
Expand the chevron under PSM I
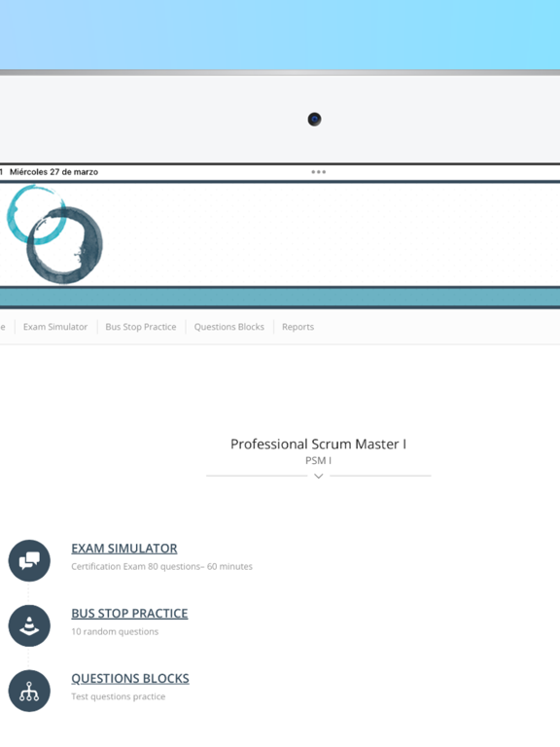(x=319, y=476)
